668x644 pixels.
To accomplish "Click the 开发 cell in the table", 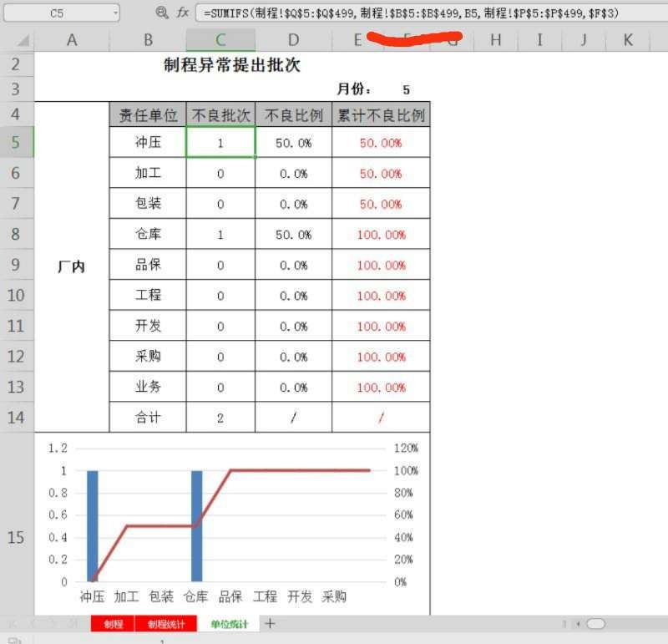I will (x=148, y=326).
